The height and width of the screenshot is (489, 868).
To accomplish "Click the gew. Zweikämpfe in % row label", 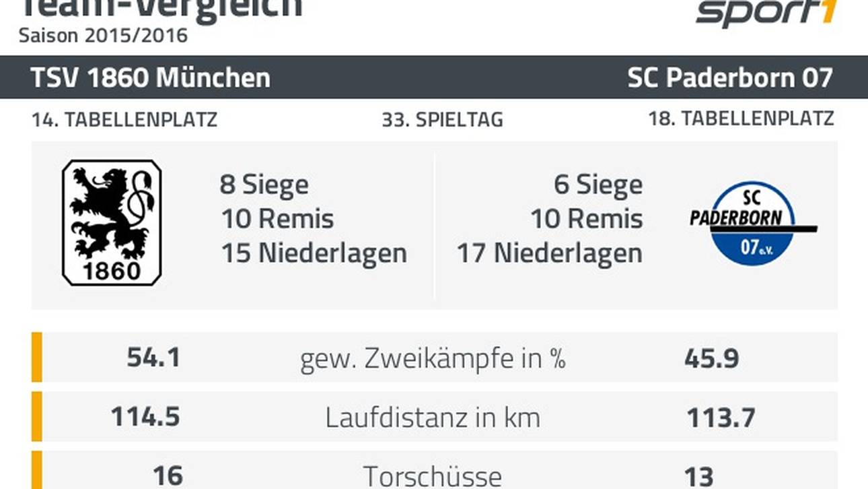I will (433, 359).
